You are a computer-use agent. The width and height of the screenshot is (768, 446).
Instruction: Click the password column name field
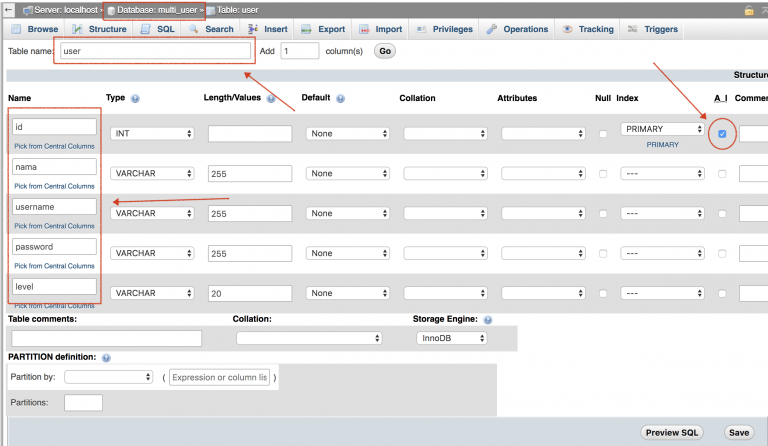tap(54, 247)
